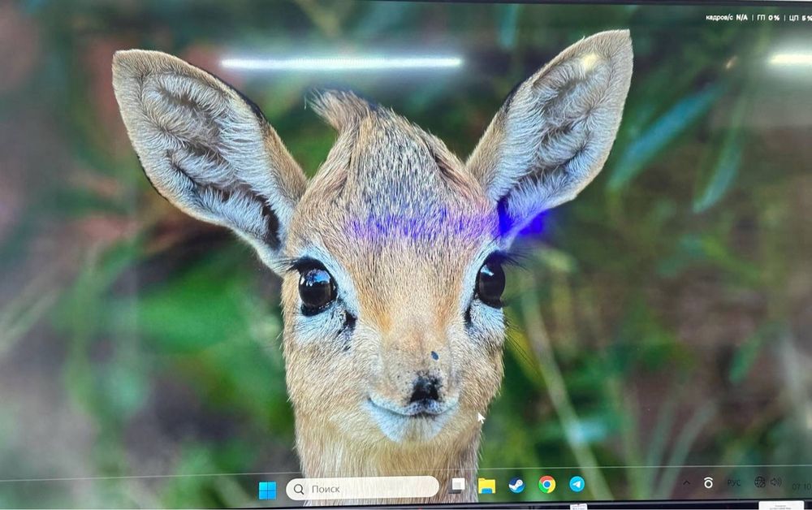Open Telegram from the taskbar
Viewport: 812px width, 510px height.
[x=577, y=484]
